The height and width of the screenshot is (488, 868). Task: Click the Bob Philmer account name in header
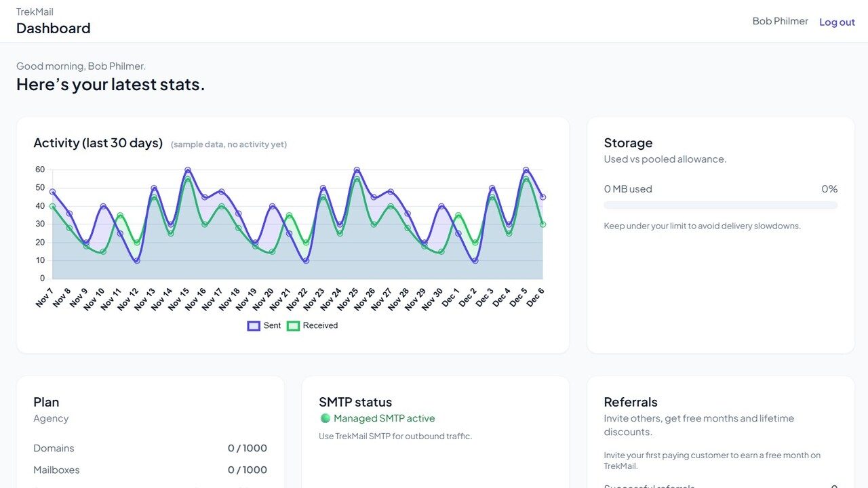point(780,21)
